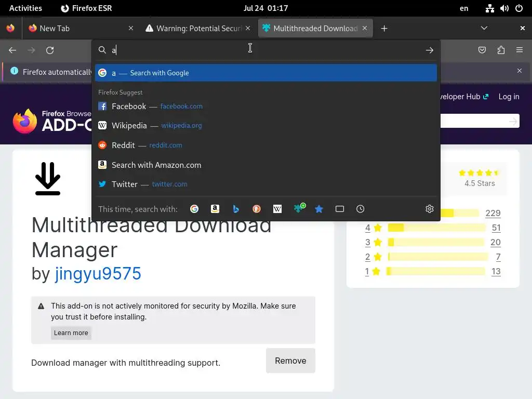The width and height of the screenshot is (532, 399).
Task: Choose Twitter suggestion
Action: [266, 184]
